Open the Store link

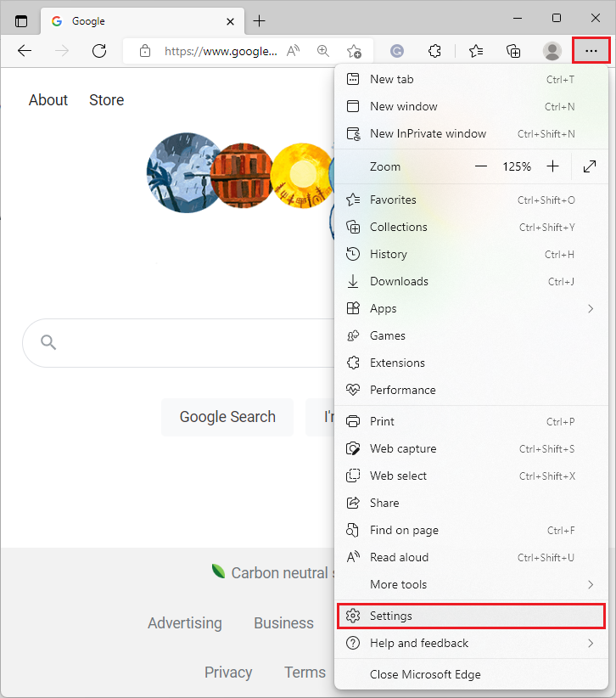pos(106,100)
